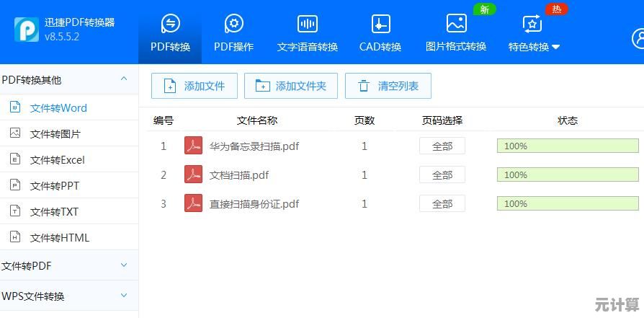Viewport: 644px width, 318px height.
Task: Choose 文件转Excel from the sidebar
Action: 58,160
